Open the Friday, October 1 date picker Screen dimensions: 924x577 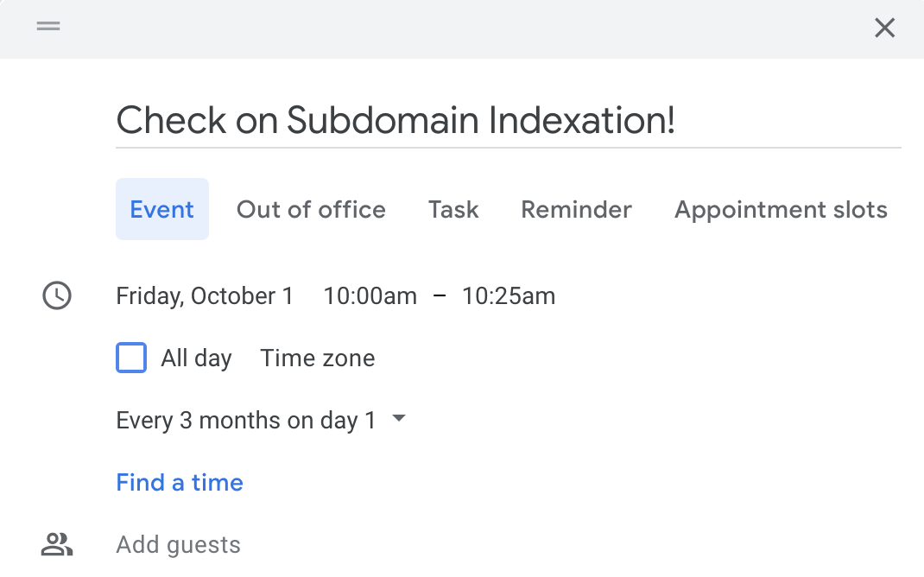click(x=205, y=296)
